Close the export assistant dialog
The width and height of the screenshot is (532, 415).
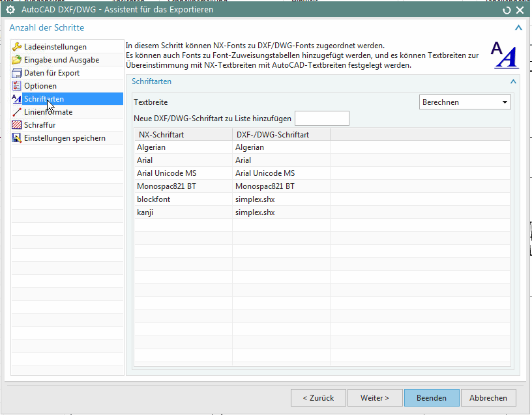click(x=520, y=10)
